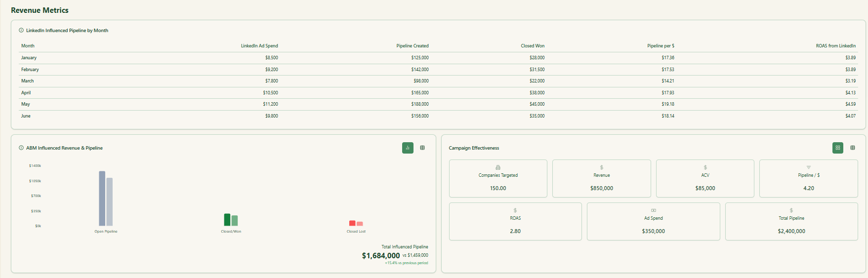The image size is (868, 278).
Task: Click February closed won $31,500
Action: (x=537, y=70)
